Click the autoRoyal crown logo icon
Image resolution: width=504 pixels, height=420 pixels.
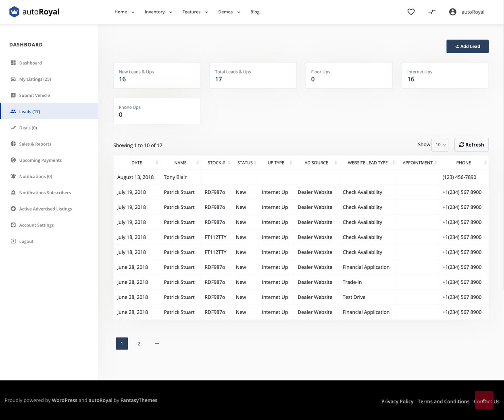14,12
